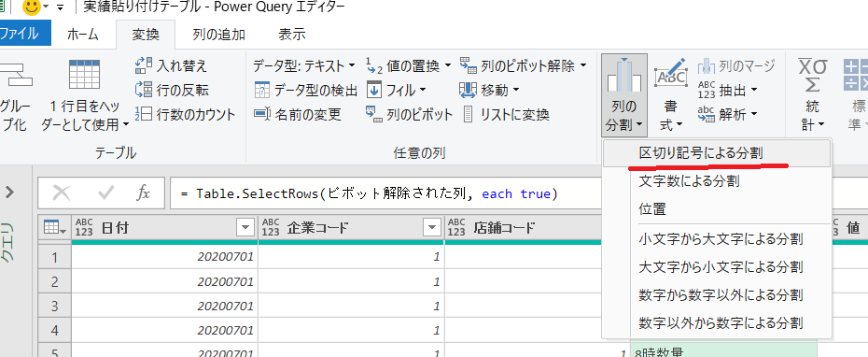
Task: Select the 変換 ribbon tab
Action: pos(146,35)
